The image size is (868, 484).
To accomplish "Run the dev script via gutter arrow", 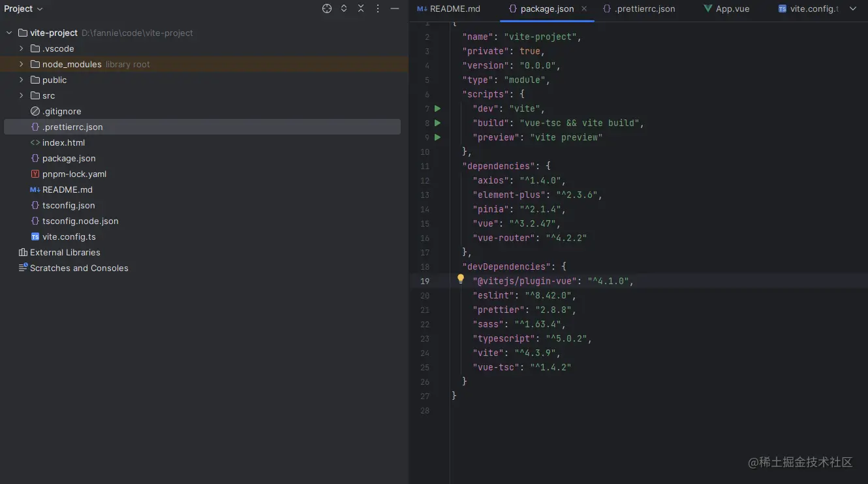I will (437, 108).
